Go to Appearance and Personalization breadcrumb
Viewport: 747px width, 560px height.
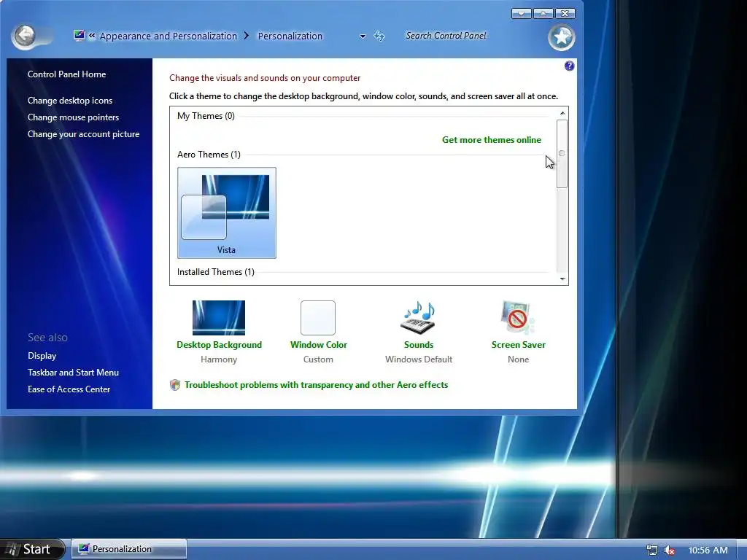pyautogui.click(x=169, y=36)
